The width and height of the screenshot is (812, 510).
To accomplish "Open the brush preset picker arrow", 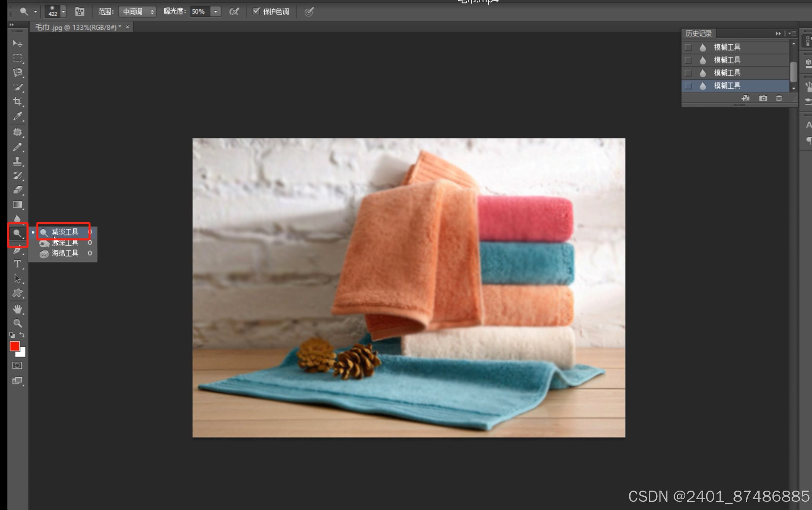I will click(63, 12).
